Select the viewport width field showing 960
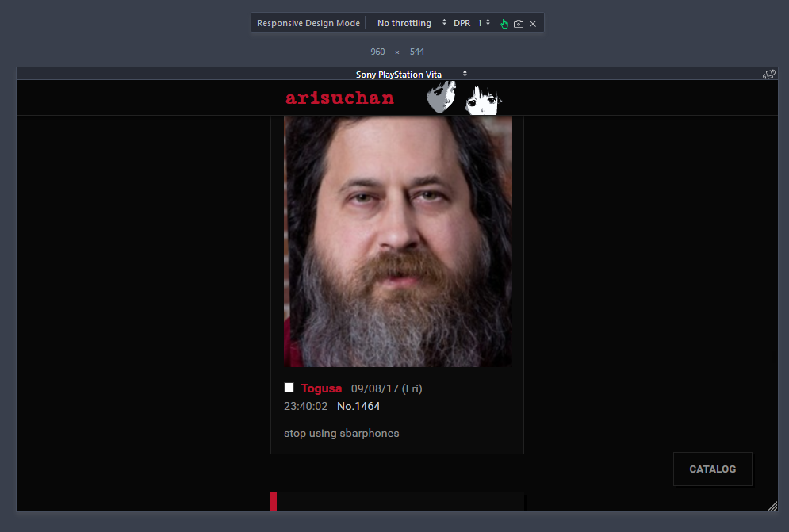The width and height of the screenshot is (789, 532). click(377, 52)
